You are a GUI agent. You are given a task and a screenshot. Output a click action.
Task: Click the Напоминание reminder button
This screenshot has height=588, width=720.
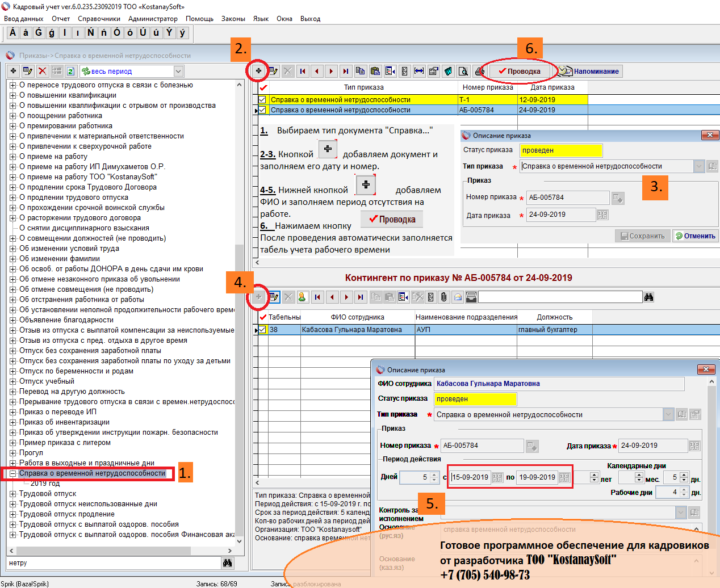pos(590,71)
